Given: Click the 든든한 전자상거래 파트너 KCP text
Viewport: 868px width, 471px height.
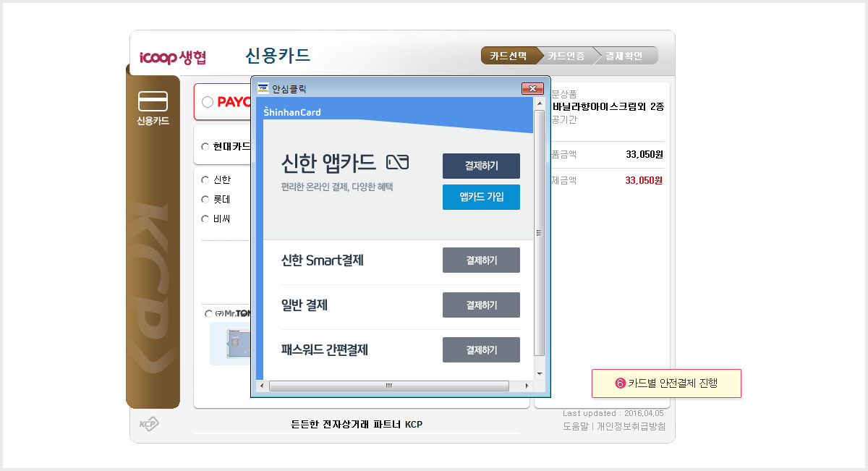Looking at the screenshot, I should point(357,425).
